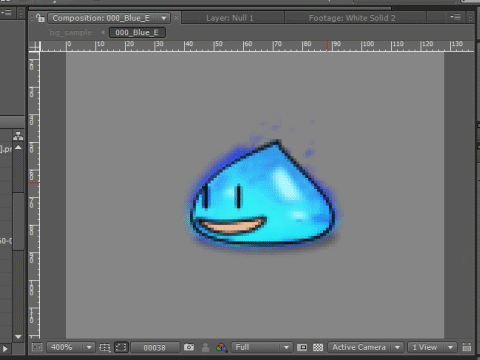The image size is (480, 360).
Task: Toggle the Region of Interest icon
Action: point(302,348)
